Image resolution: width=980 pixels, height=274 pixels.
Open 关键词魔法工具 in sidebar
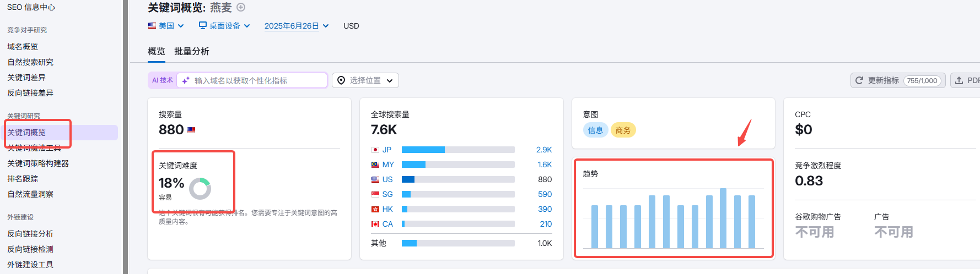point(34,148)
